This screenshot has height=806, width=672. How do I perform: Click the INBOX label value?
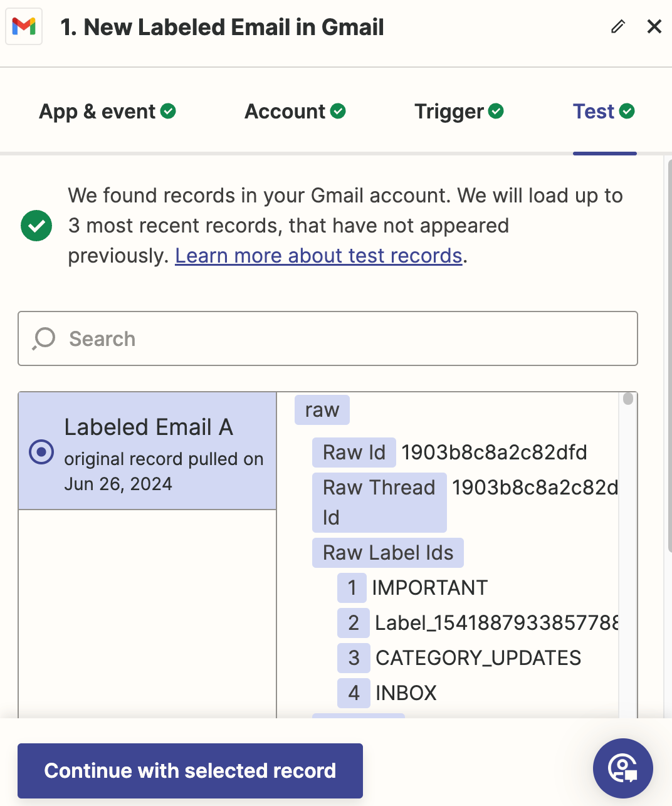tap(406, 693)
